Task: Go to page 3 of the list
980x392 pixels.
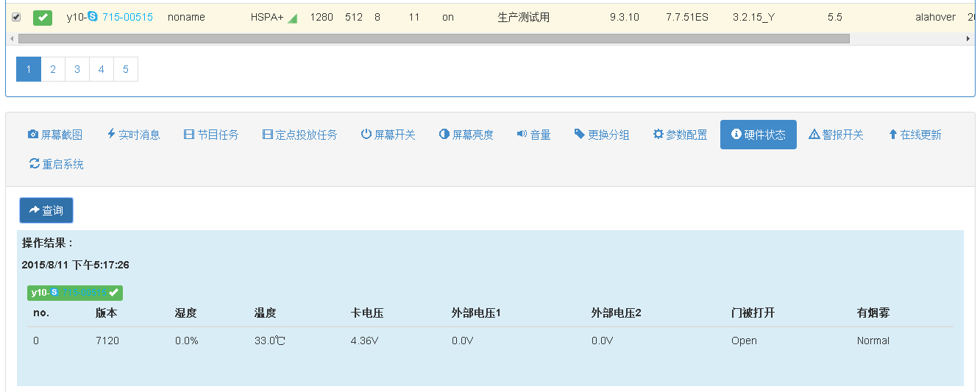Action: point(77,69)
